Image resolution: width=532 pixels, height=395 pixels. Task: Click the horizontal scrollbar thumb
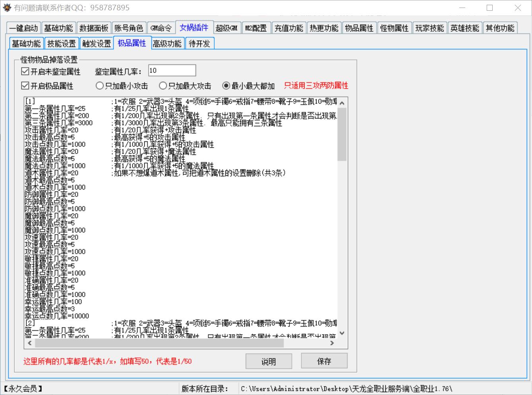(159, 343)
